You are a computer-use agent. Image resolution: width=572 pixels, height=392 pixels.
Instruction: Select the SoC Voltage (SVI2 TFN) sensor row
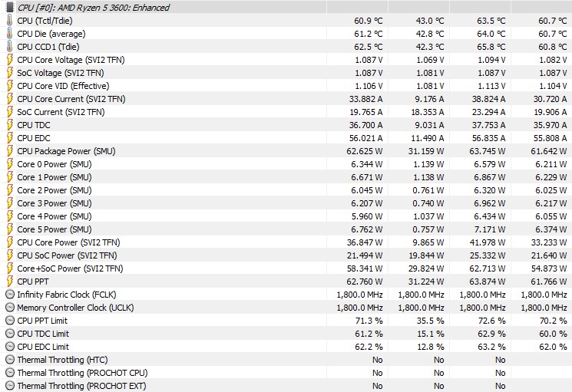pyautogui.click(x=286, y=73)
